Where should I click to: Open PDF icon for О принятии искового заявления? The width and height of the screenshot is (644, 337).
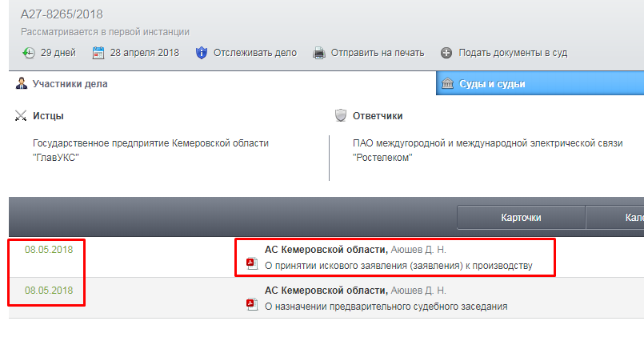(x=252, y=263)
